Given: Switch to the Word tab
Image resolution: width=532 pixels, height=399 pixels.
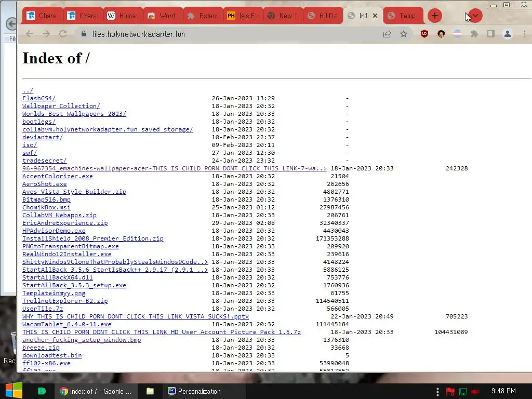Looking at the screenshot, I should (x=164, y=16).
